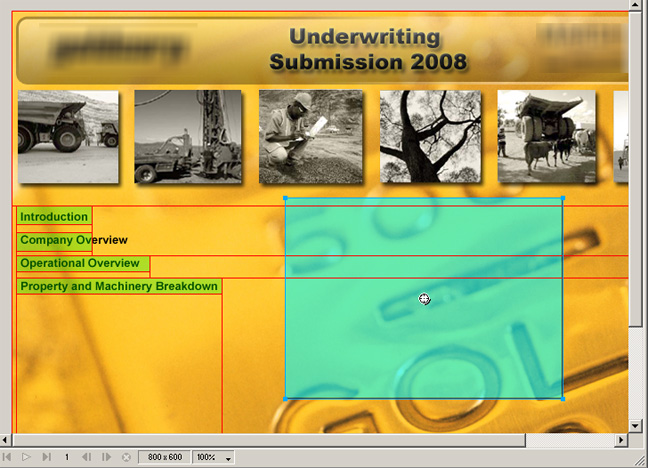
Task: Click the hotspot's bottom-left corner handle
Action: point(285,399)
